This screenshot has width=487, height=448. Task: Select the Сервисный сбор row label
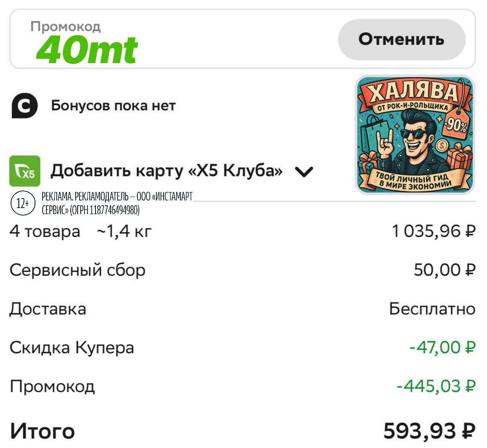pyautogui.click(x=77, y=270)
